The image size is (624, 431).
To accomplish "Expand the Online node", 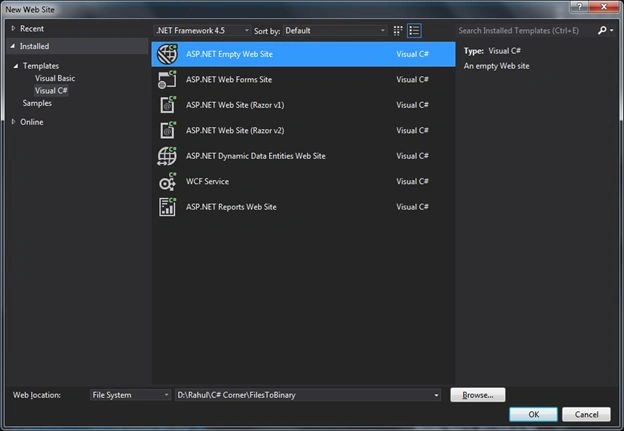I will 13,121.
